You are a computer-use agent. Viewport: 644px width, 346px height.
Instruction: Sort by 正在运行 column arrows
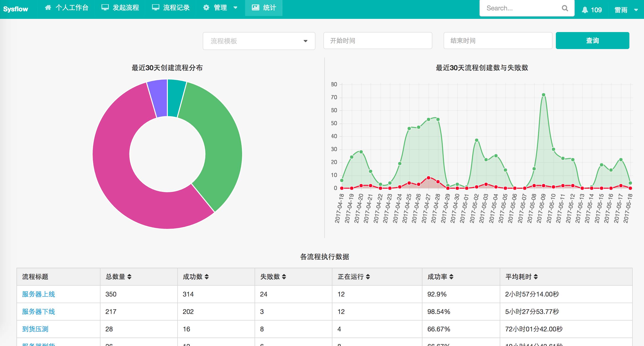coord(368,277)
